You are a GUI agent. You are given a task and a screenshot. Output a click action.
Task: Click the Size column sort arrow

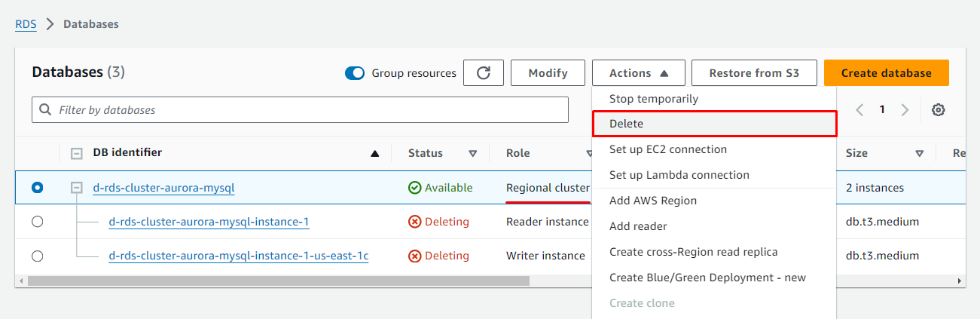coord(919,154)
